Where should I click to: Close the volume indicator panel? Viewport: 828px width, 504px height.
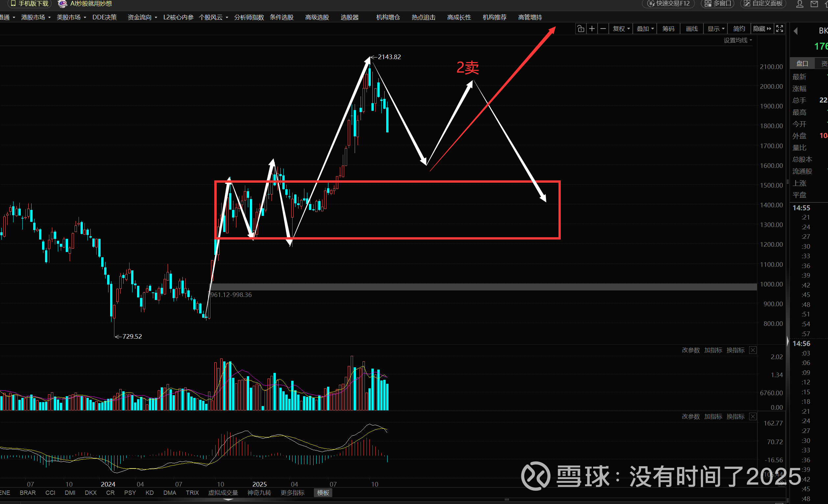pos(753,350)
